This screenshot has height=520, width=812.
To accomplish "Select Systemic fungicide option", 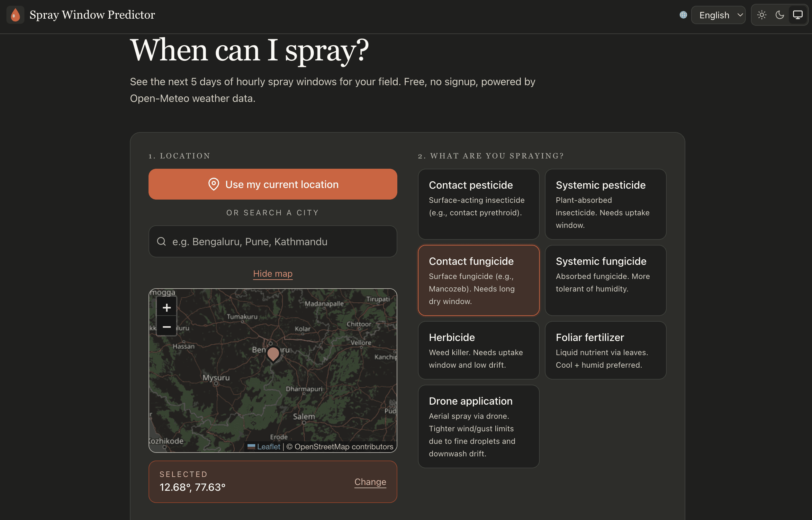I will (605, 280).
